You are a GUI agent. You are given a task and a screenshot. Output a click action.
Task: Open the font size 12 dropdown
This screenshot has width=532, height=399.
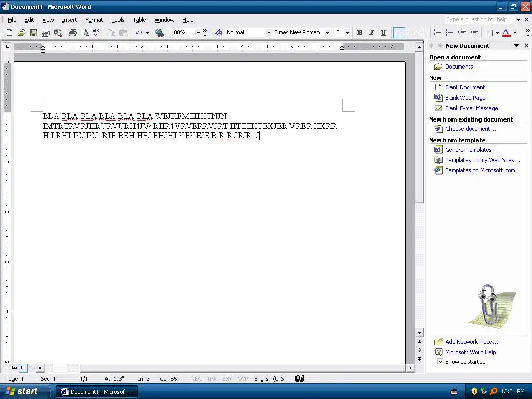pos(347,33)
